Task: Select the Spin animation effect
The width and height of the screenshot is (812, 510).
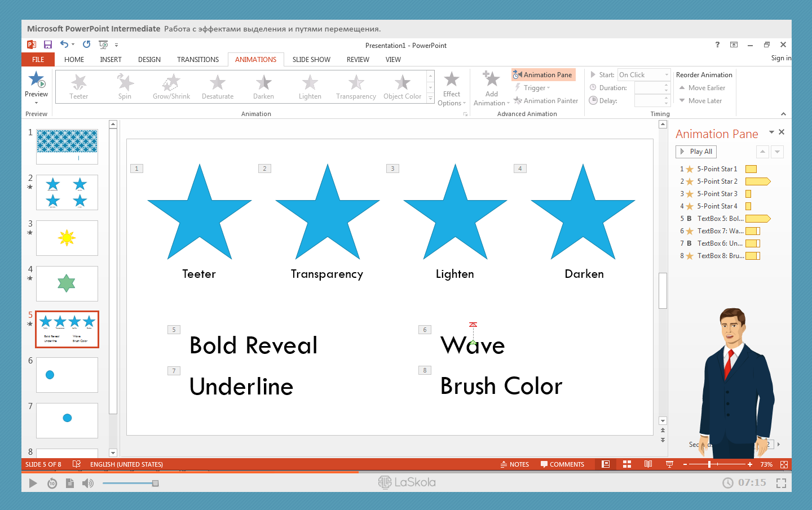Action: pos(125,87)
